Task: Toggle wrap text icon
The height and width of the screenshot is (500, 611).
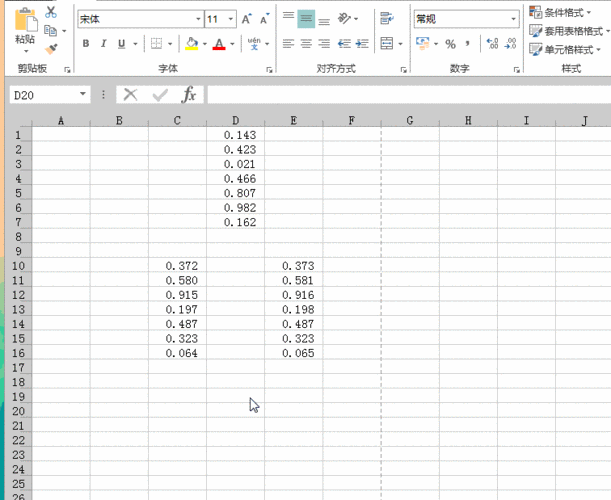Action: (387, 18)
